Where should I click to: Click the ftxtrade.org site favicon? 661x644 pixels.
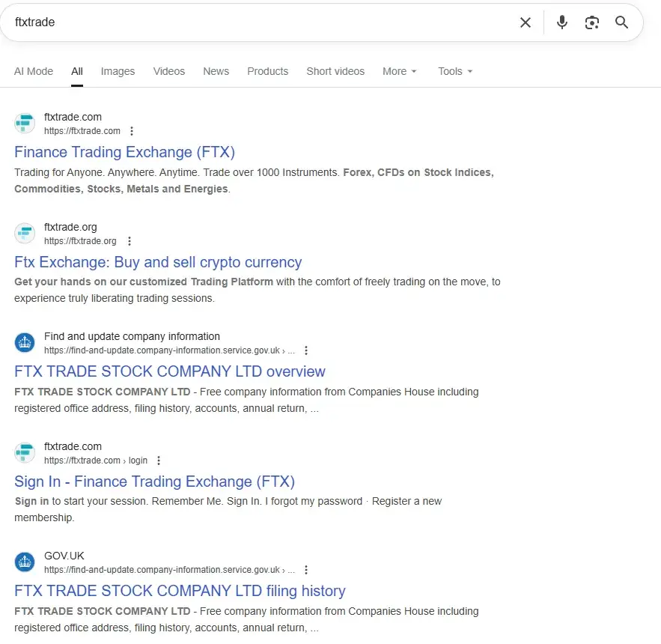pos(25,233)
